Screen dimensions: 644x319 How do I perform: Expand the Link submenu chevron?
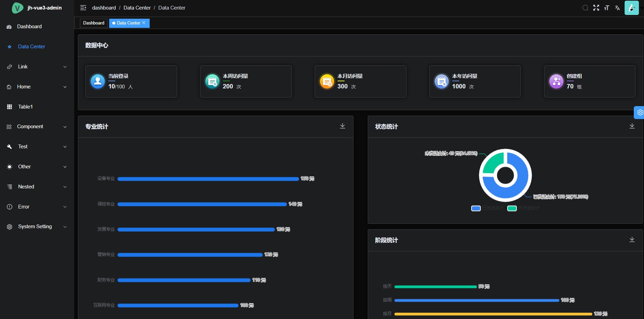(x=65, y=67)
